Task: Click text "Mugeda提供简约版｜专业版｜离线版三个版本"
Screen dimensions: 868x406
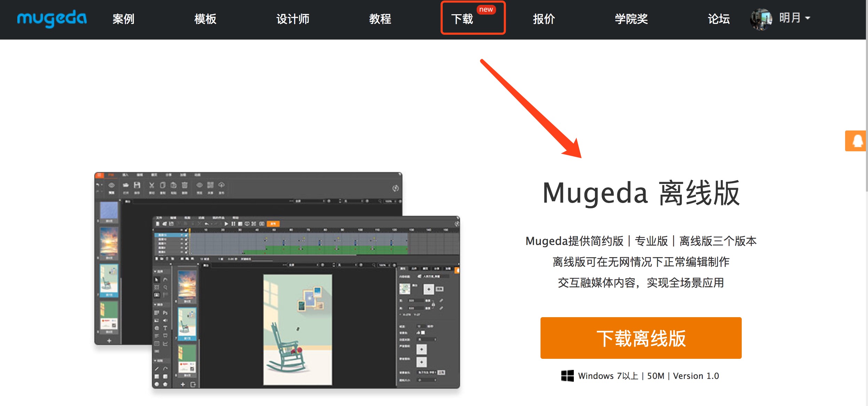Action: (x=641, y=241)
